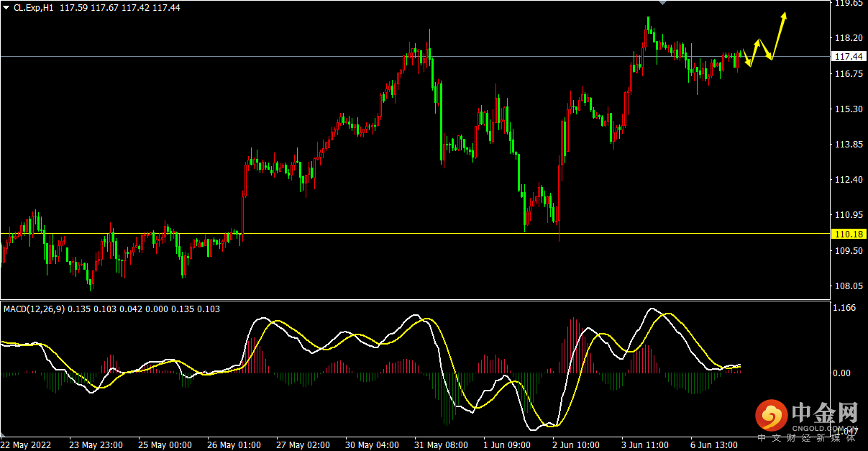
Task: Click the 22 May 2022 date label
Action: pyautogui.click(x=27, y=445)
